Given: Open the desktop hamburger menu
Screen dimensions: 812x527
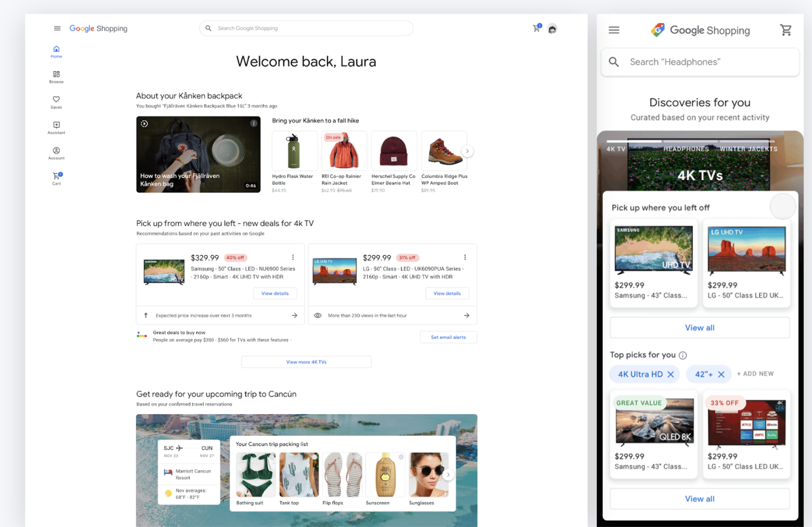Looking at the screenshot, I should pyautogui.click(x=57, y=28).
